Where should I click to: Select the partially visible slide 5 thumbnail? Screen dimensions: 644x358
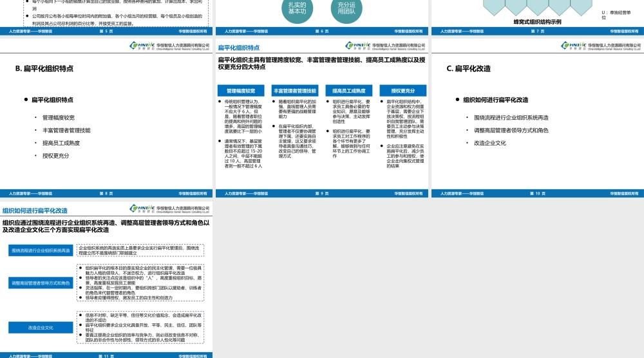point(106,17)
